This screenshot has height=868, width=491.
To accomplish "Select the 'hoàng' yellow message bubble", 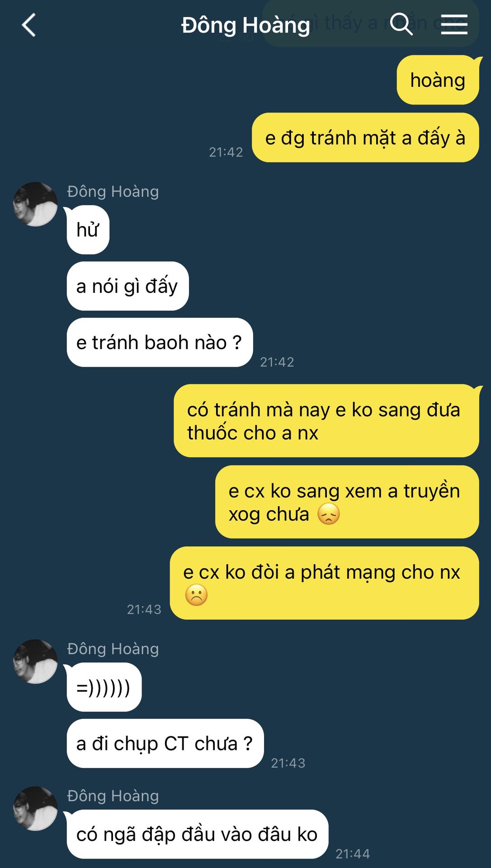I will 438,80.
